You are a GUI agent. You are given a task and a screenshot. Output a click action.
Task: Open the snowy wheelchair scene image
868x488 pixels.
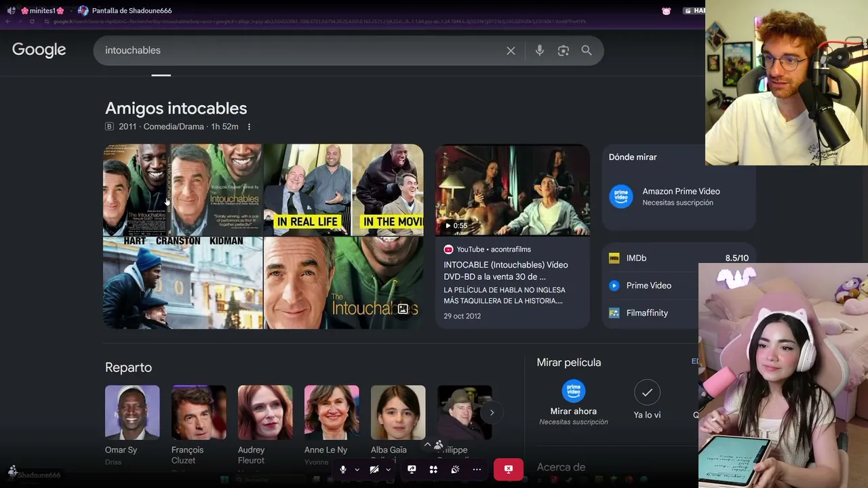click(182, 283)
